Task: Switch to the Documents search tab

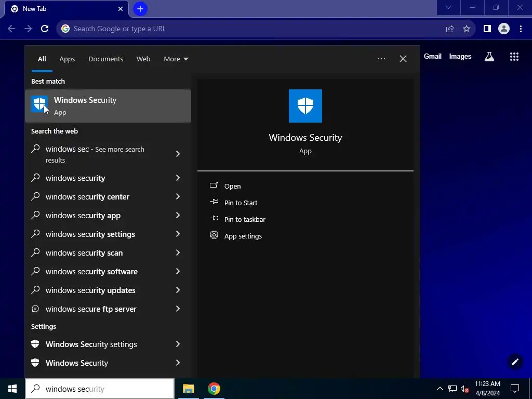Action: [105, 59]
